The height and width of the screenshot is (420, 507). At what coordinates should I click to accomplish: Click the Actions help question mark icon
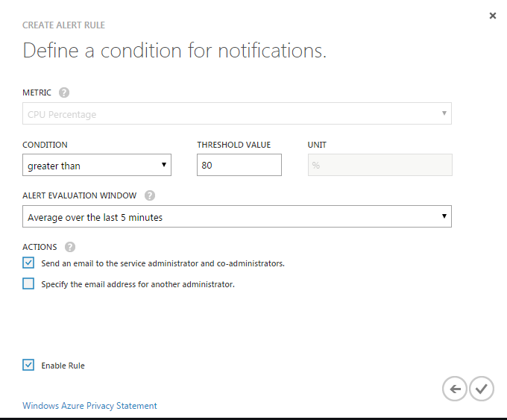[70, 247]
